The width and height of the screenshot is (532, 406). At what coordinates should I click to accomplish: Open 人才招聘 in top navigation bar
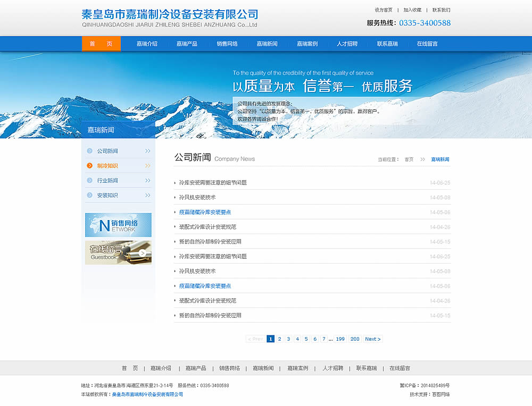point(347,44)
